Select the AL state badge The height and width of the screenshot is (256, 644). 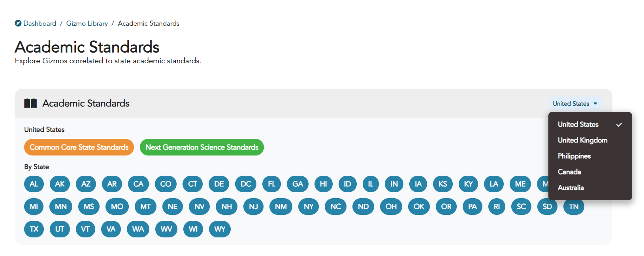click(34, 184)
